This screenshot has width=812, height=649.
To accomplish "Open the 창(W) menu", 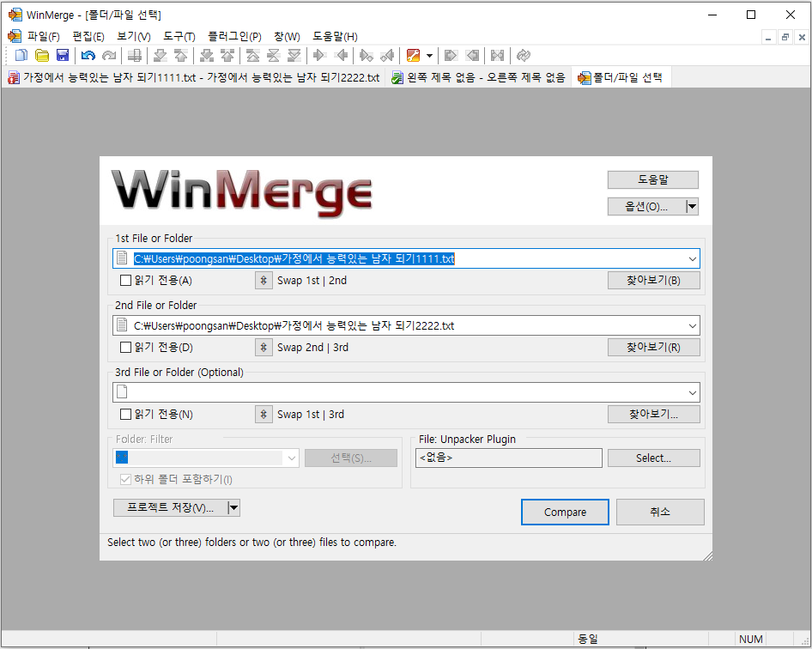I will point(287,37).
